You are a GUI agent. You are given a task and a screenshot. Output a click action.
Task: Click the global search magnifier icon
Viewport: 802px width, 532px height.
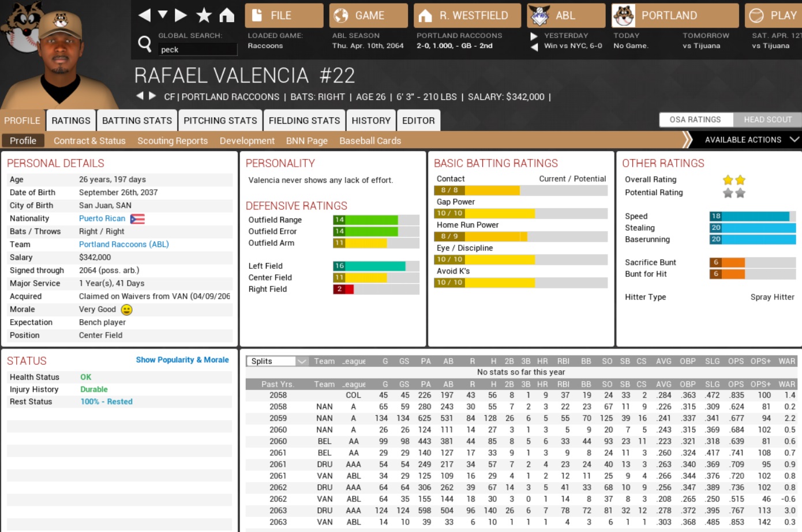pos(145,43)
